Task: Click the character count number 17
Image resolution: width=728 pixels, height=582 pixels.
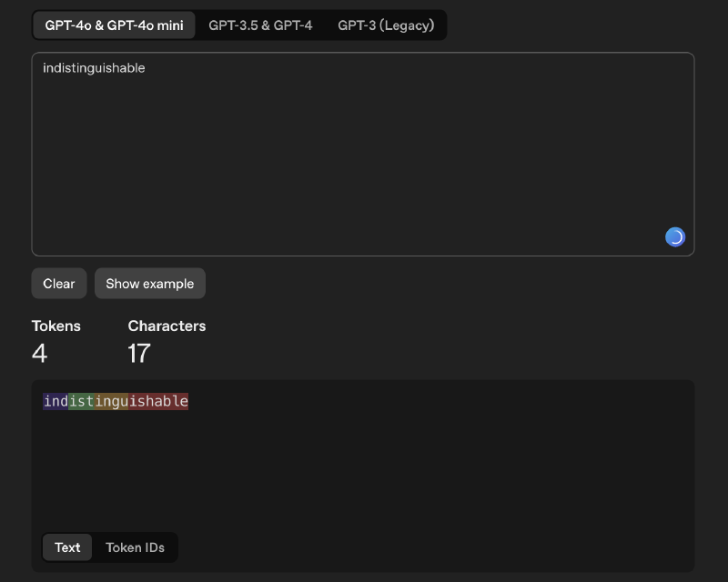Action: (x=139, y=354)
